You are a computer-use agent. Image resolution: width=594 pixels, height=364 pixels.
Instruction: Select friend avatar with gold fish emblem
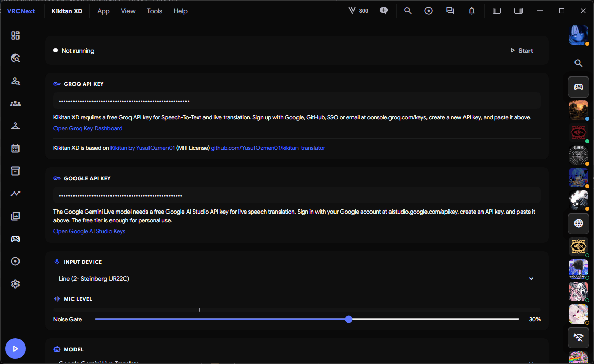click(579, 246)
